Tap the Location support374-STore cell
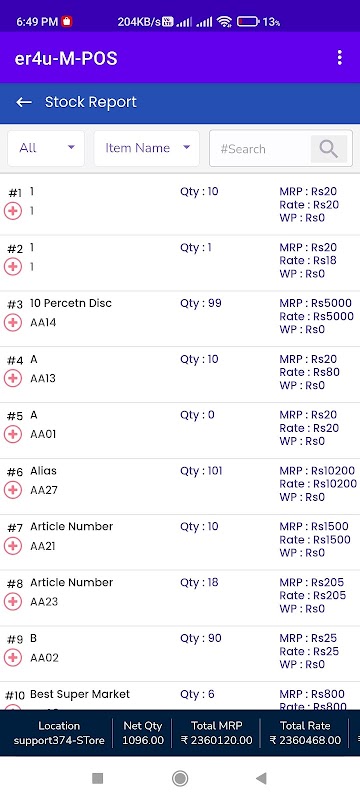Viewport: 360px width, 800px height. [59, 733]
